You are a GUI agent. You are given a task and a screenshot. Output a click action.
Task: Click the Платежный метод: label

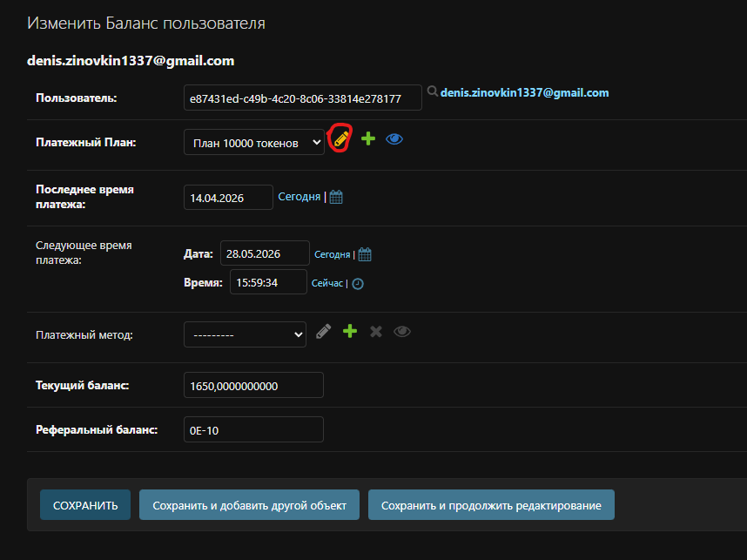coord(84,334)
